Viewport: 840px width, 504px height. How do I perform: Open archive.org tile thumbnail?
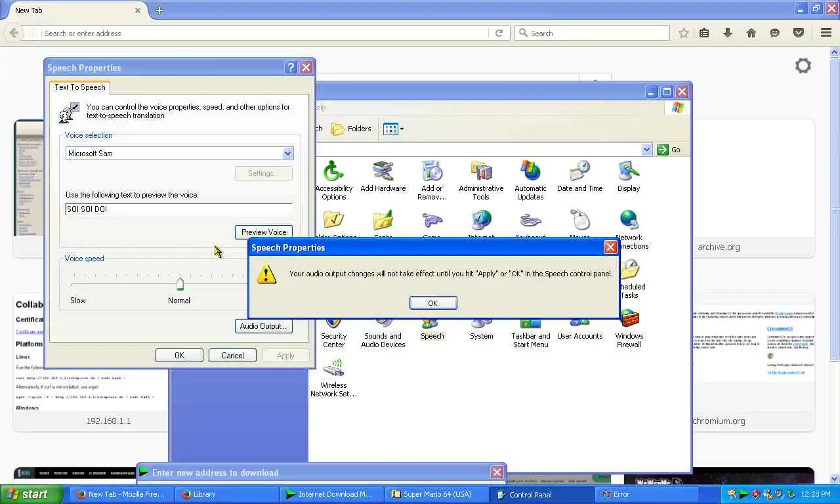pyautogui.click(x=753, y=188)
